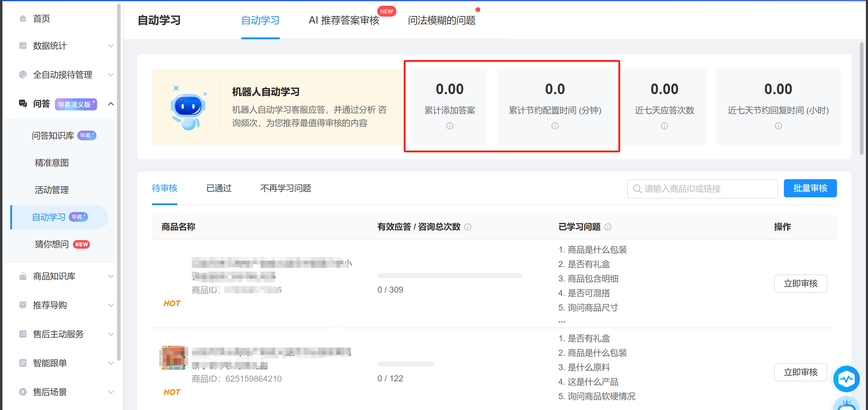Screen dimensions: 868x410
Task: Click info icon next to 有效应答/咨询总次数
Action: pos(467,227)
